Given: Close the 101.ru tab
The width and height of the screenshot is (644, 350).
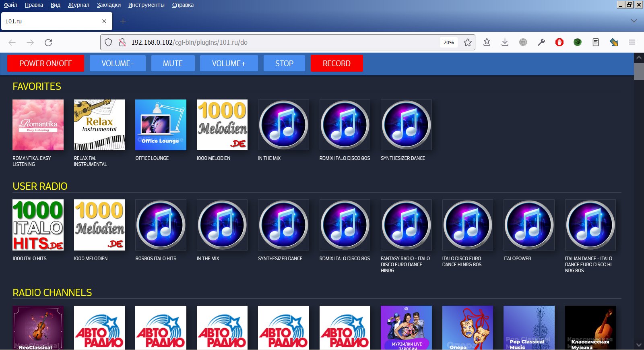Looking at the screenshot, I should pyautogui.click(x=104, y=21).
